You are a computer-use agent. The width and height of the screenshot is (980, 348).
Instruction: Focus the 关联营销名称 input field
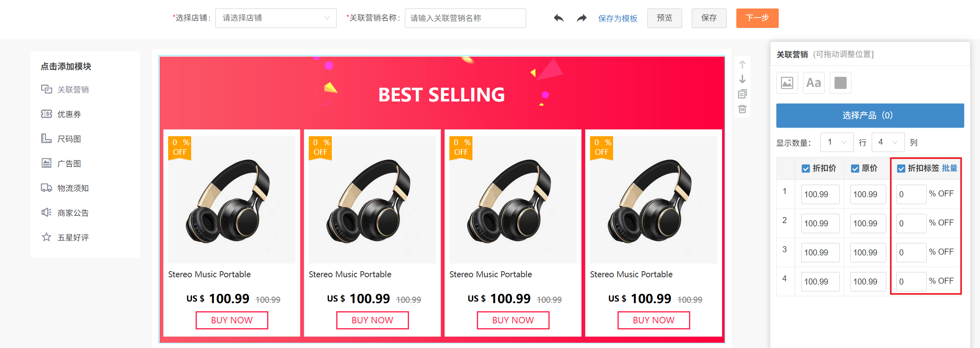465,18
